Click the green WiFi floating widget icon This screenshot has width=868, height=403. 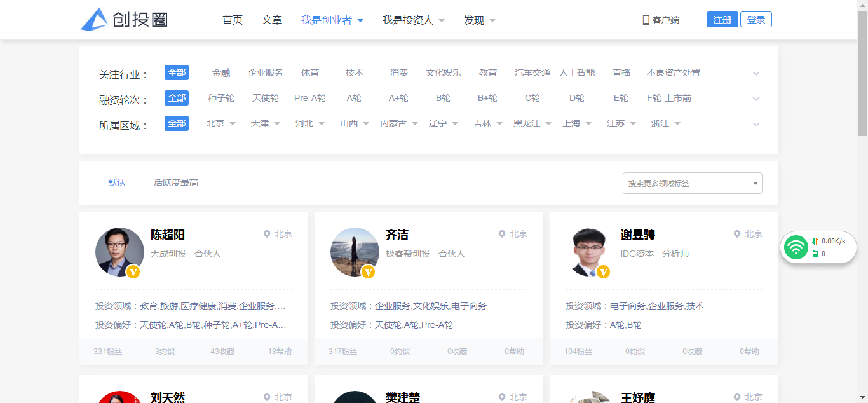click(796, 247)
